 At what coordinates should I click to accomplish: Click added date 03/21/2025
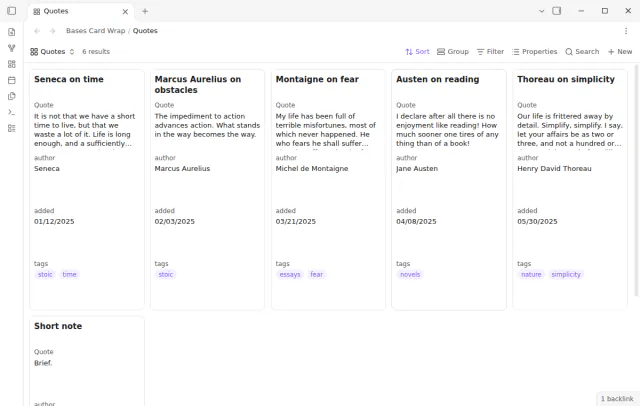(x=296, y=222)
